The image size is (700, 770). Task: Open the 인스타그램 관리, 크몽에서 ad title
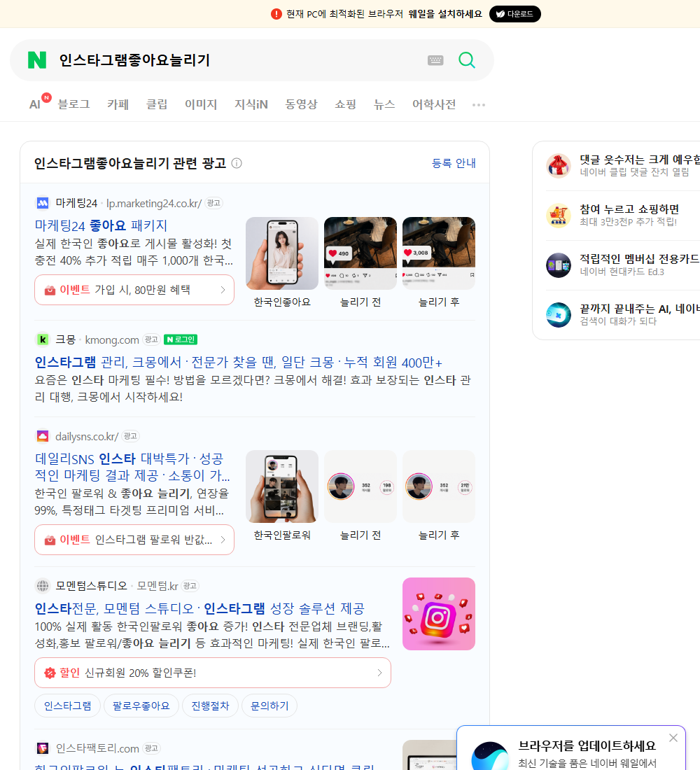[238, 363]
